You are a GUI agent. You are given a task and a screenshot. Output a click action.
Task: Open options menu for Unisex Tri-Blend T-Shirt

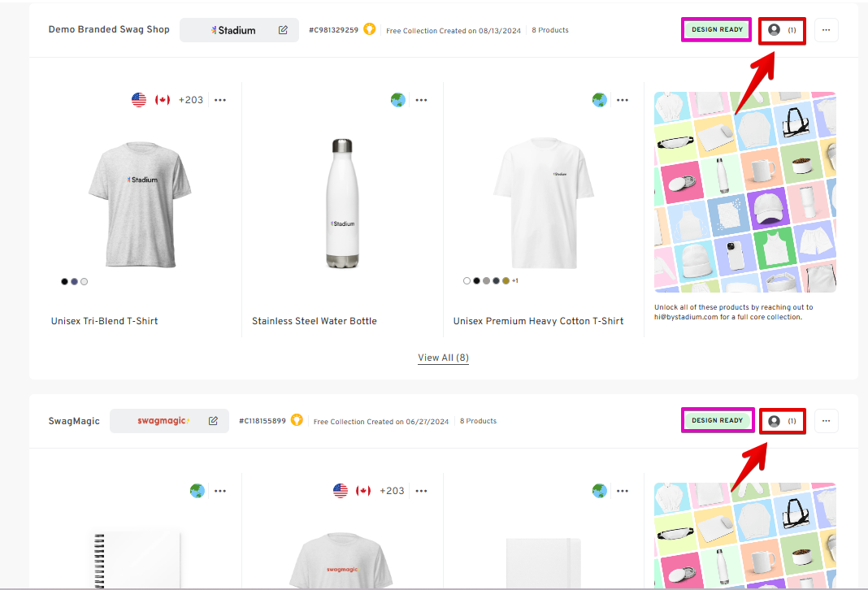coord(220,100)
